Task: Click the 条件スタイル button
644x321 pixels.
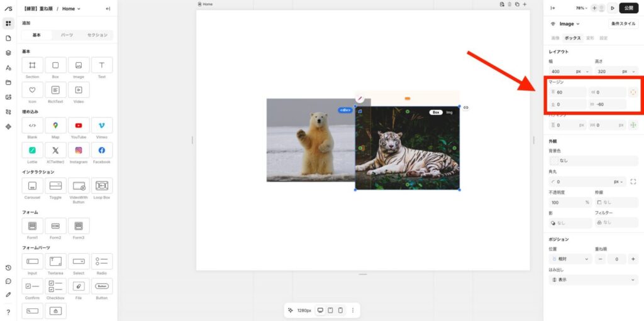Action: (623, 24)
